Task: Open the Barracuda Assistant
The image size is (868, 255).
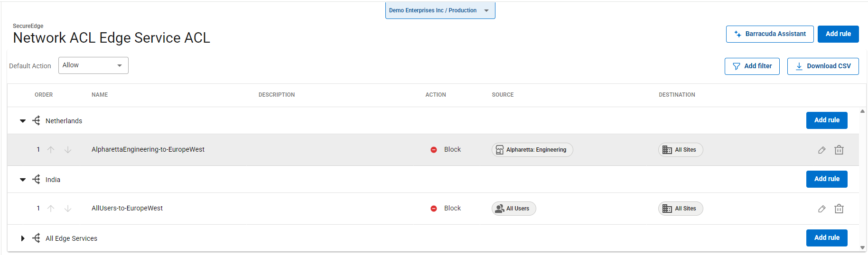Action: coord(769,34)
